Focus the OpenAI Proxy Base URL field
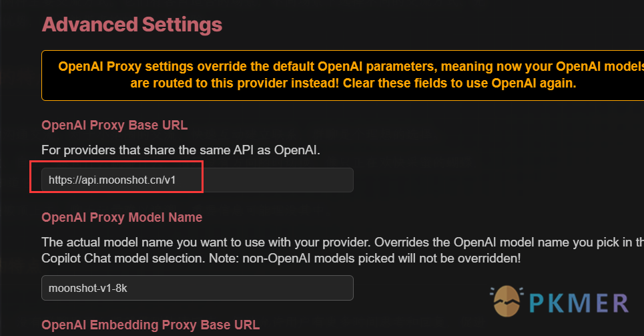The height and width of the screenshot is (336, 644). [197, 180]
